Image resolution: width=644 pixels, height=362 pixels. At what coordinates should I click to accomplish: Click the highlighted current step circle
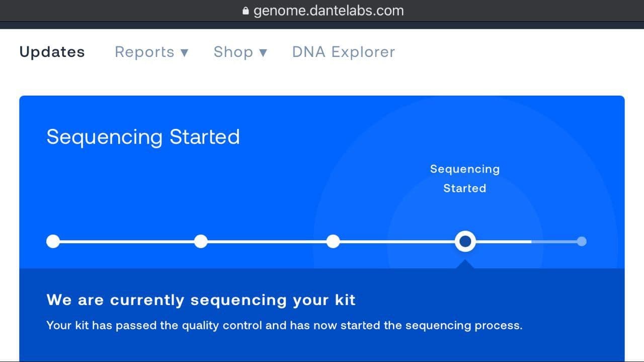coord(465,242)
